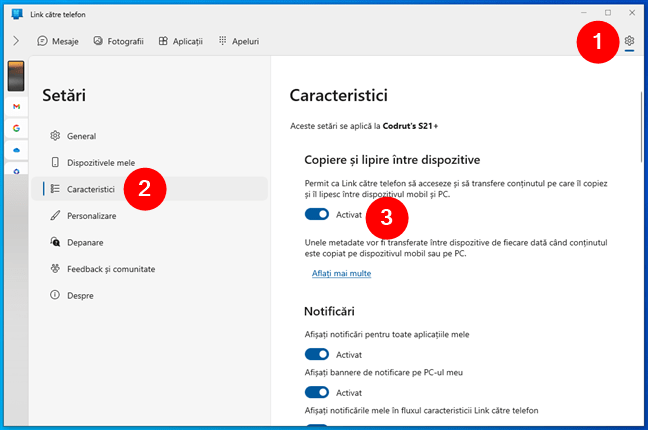Click the Setări heading
648x430 pixels.
tap(64, 96)
